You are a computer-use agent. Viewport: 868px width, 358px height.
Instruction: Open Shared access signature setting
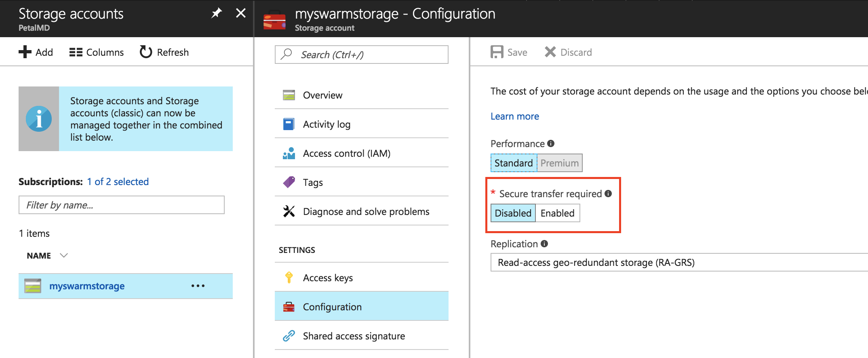tap(362, 336)
